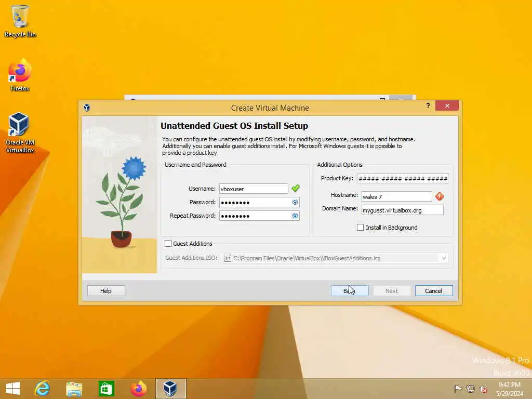This screenshot has height=399, width=532.
Task: Click the 'Username and Password' group label
Action: coord(195,165)
